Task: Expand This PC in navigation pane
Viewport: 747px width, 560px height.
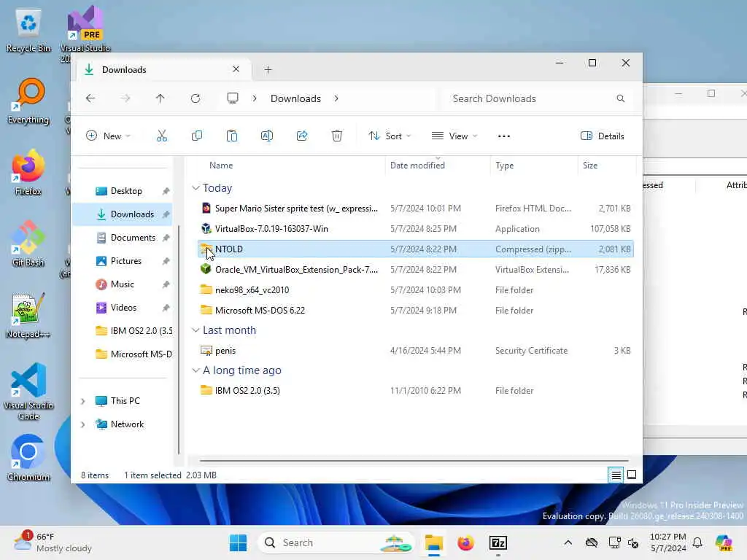Action: click(83, 402)
